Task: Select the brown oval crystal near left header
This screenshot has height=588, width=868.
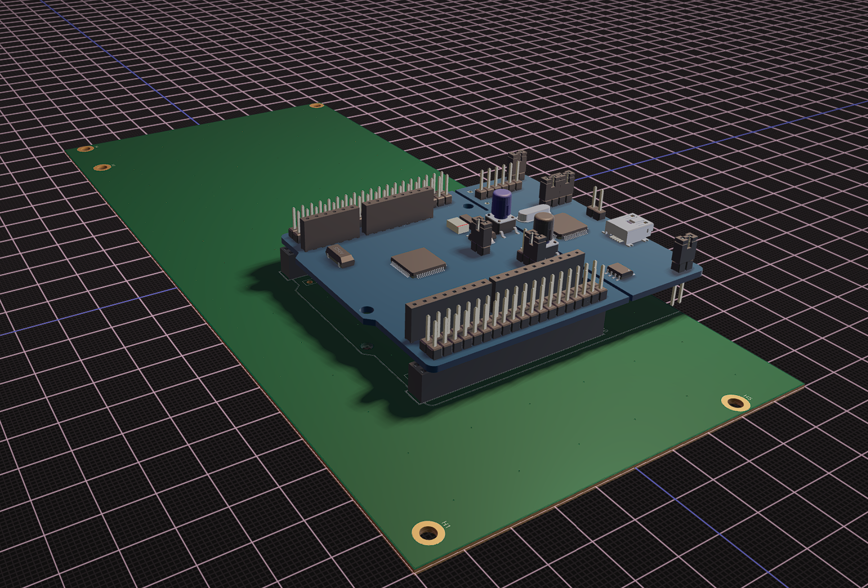Action: point(340,255)
